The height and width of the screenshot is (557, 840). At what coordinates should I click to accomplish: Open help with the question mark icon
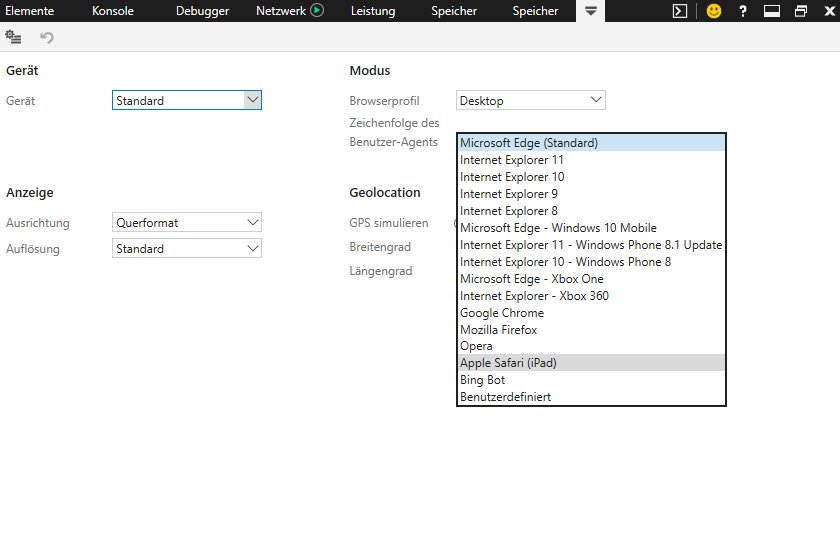pyautogui.click(x=742, y=11)
